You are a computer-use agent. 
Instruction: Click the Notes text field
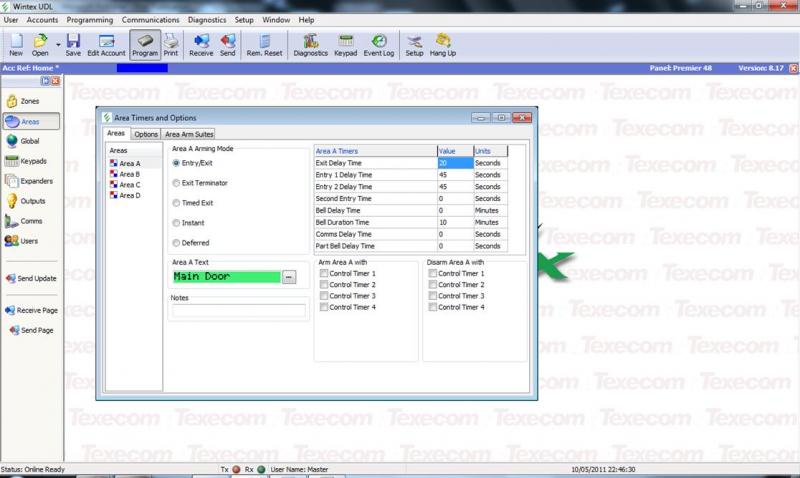point(239,311)
